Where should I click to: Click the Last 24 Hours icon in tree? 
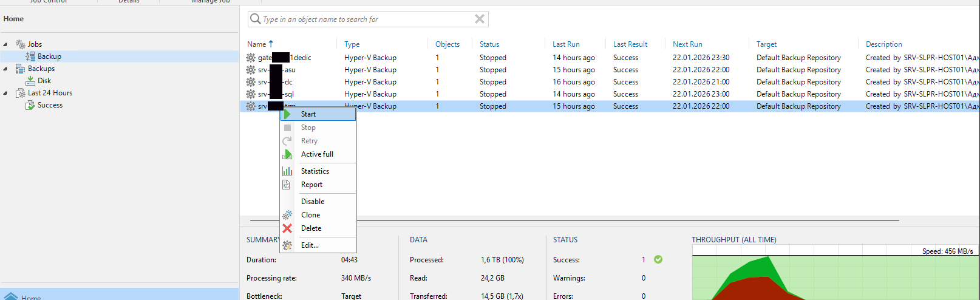coord(21,93)
